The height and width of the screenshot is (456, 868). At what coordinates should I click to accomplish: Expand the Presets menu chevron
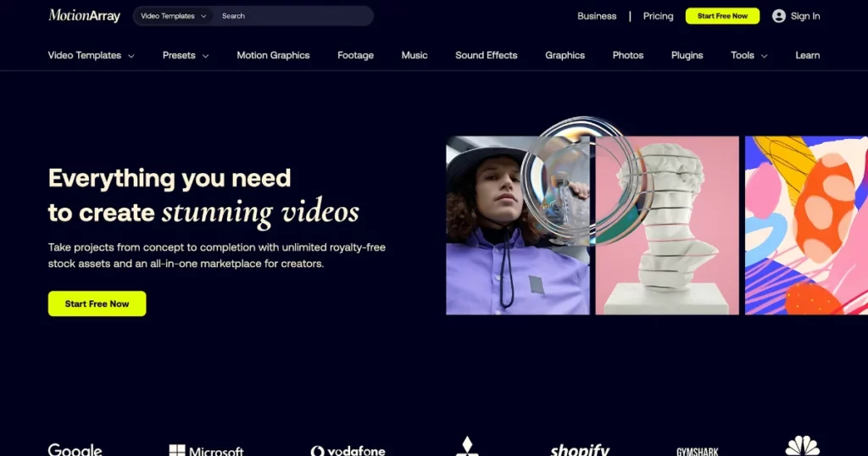[x=205, y=56]
